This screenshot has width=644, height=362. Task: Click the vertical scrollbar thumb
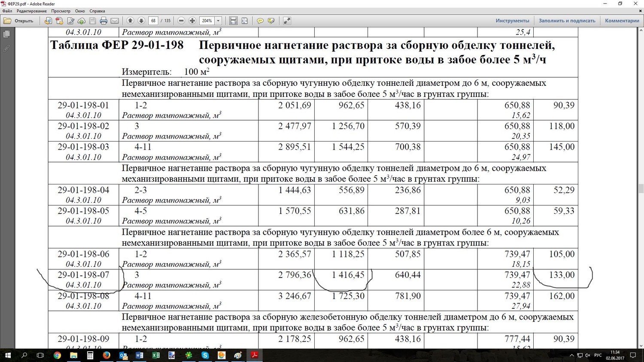(x=641, y=188)
